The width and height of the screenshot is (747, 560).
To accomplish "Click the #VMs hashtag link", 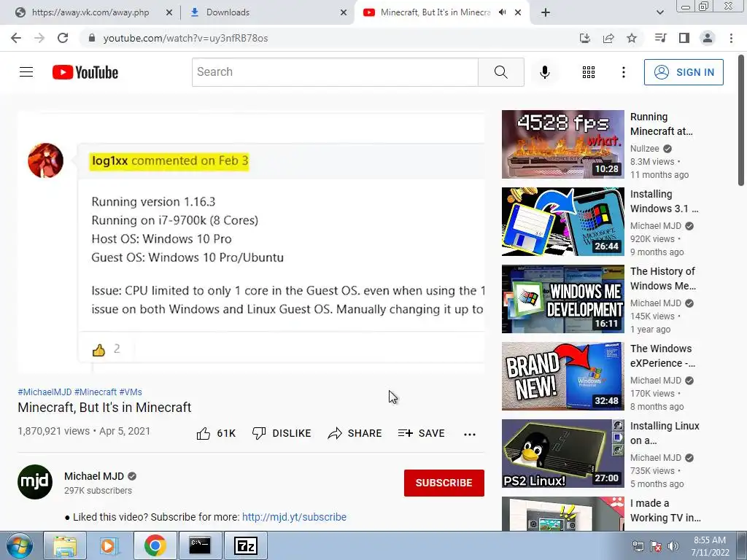I will click(131, 392).
